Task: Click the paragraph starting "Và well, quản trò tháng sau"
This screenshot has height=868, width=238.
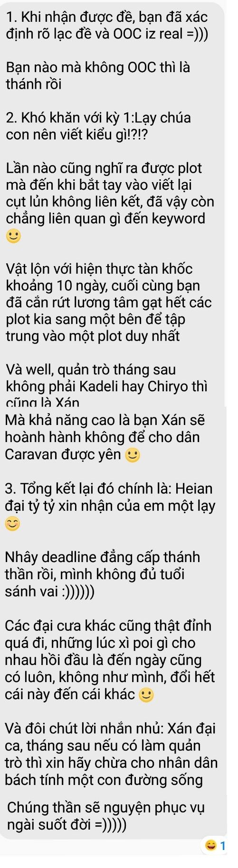Action: pyautogui.click(x=107, y=385)
